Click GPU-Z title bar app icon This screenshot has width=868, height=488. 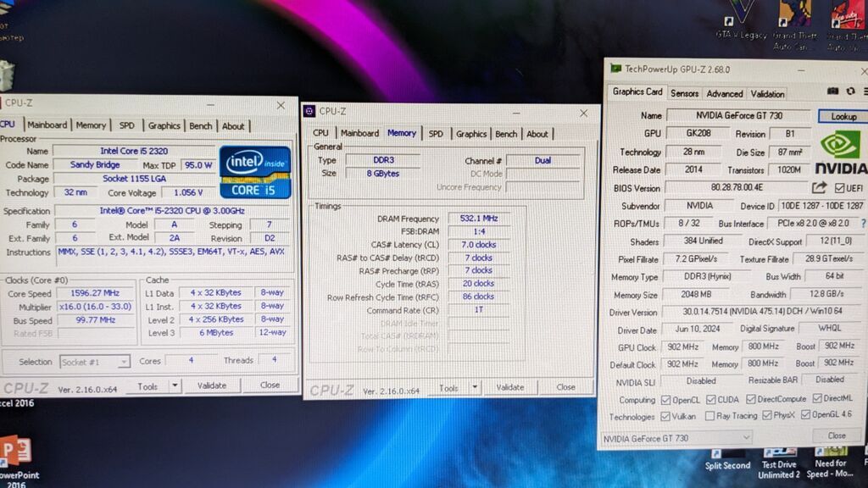tap(615, 69)
